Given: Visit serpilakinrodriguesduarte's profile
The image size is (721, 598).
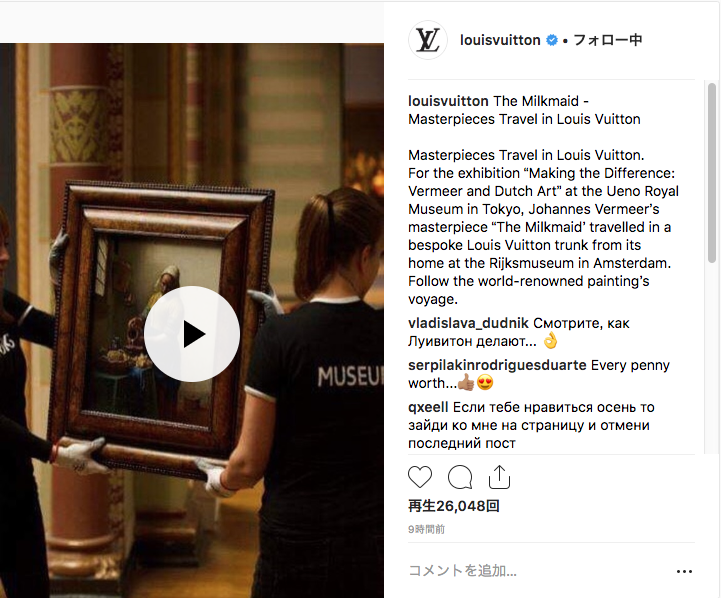Looking at the screenshot, I should [x=497, y=365].
